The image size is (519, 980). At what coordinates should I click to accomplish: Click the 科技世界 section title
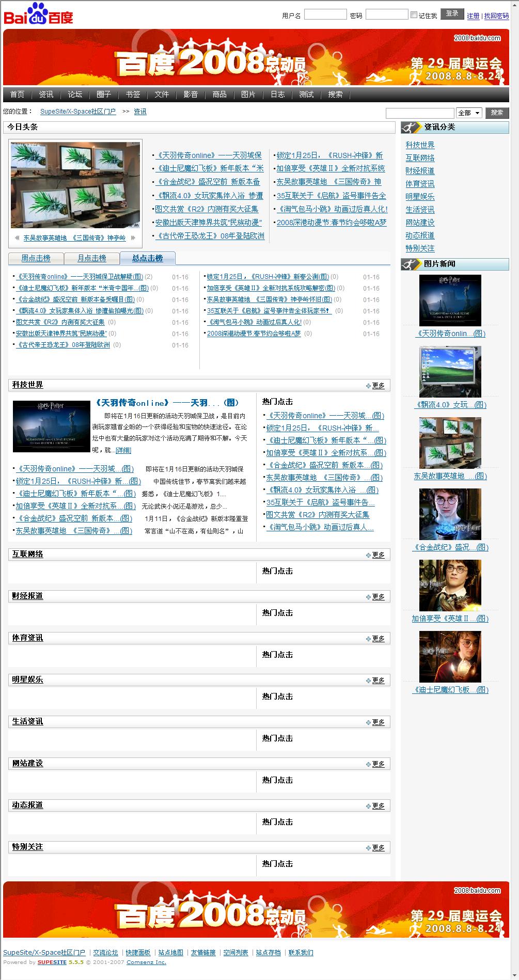coord(28,385)
